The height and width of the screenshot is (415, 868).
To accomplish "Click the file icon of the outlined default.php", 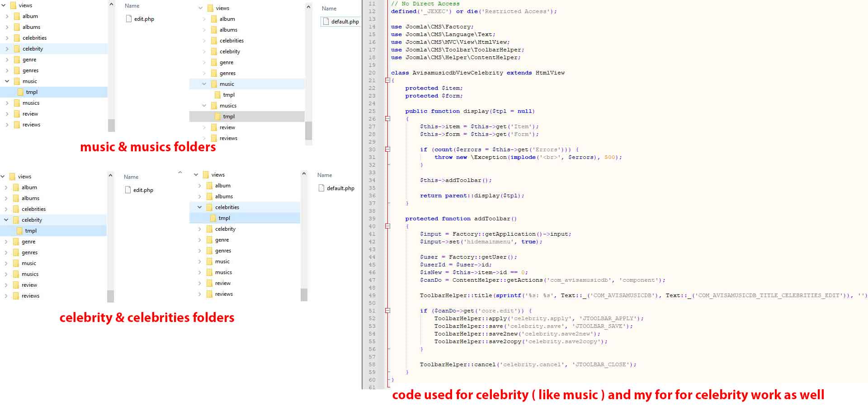I will (x=326, y=21).
